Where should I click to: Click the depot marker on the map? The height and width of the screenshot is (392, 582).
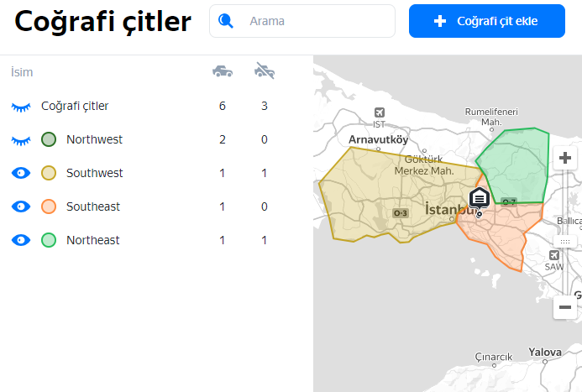480,199
